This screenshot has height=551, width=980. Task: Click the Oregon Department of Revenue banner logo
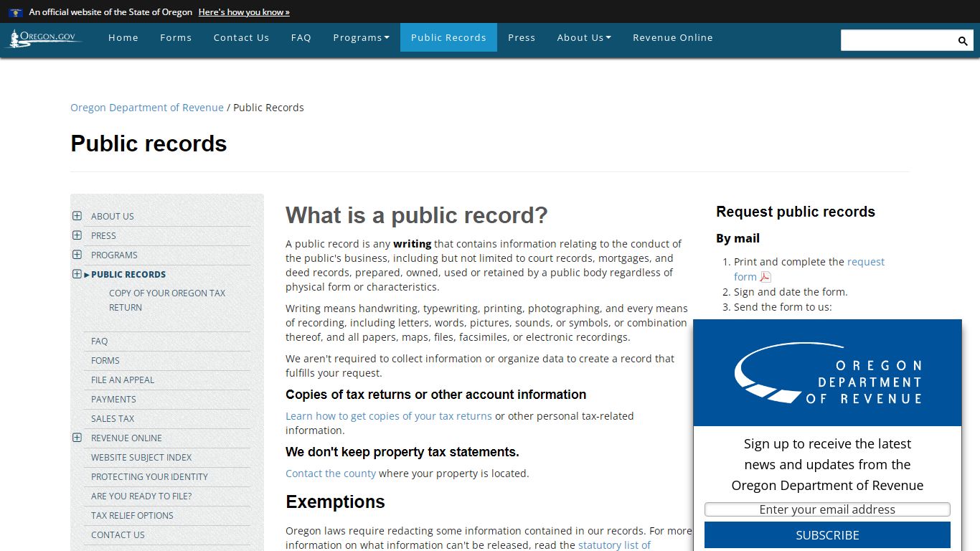(x=827, y=373)
